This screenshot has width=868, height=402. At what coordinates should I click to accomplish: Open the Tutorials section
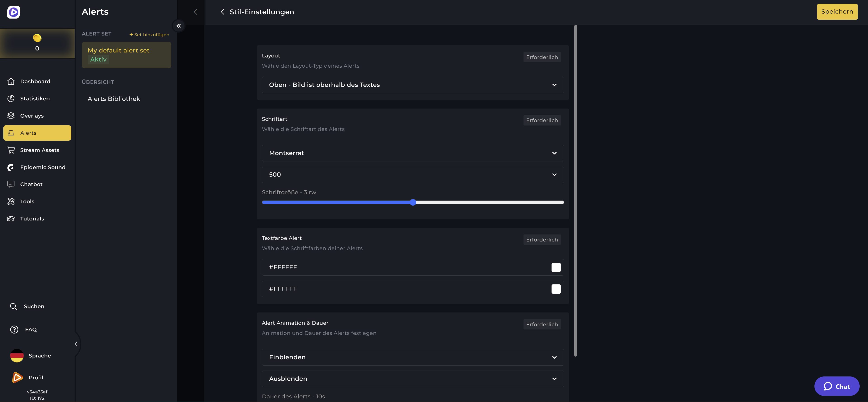click(32, 218)
